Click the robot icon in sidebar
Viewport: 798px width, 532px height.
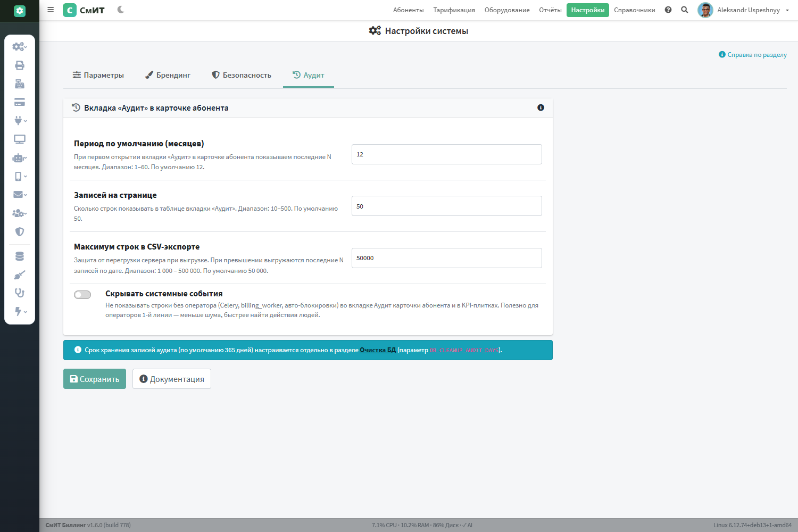click(x=19, y=158)
